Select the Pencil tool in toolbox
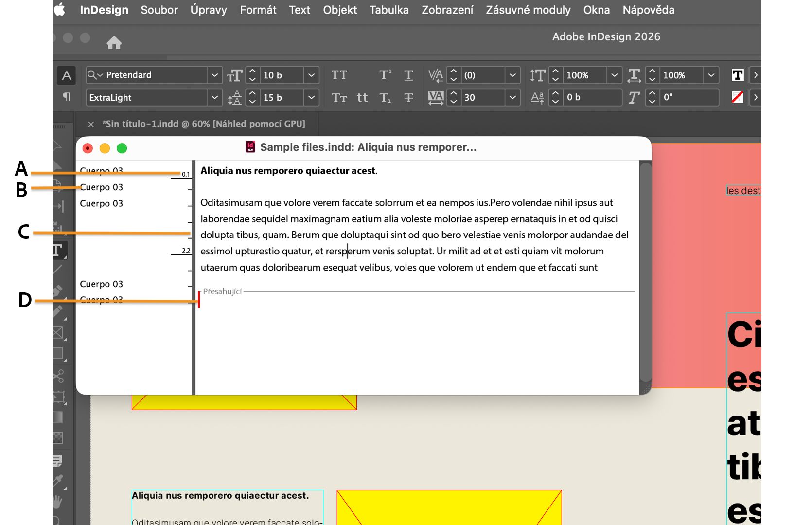 point(58,311)
